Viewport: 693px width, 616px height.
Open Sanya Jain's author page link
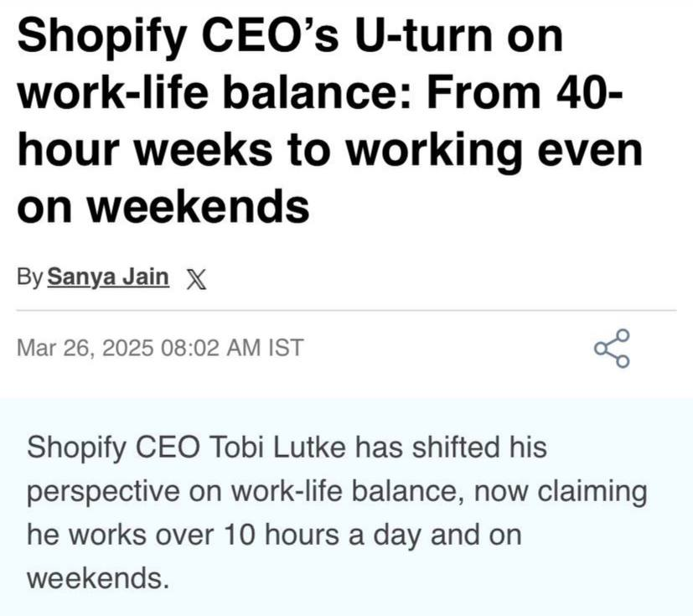[x=109, y=277]
